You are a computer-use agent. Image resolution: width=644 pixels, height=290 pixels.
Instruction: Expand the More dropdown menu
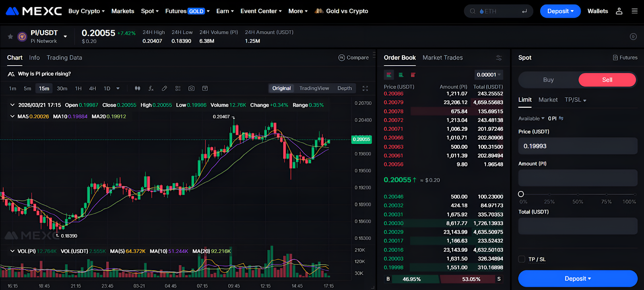[298, 11]
